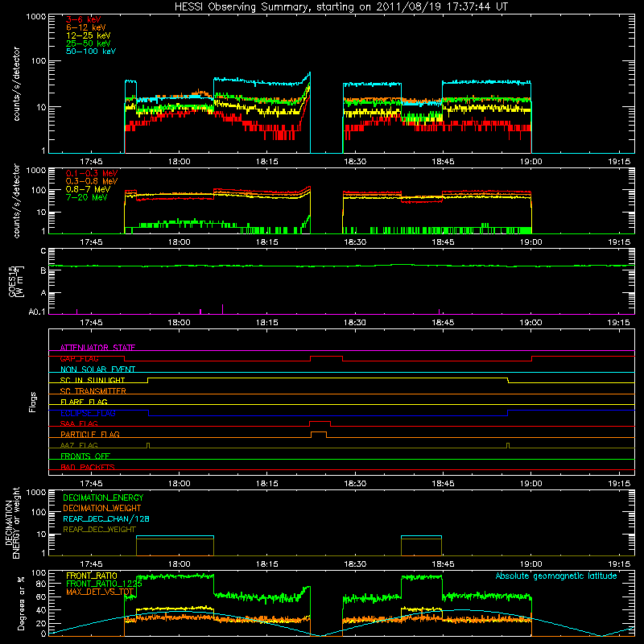The image size is (644, 644).
Task: Click the 'A0.1' label on the GOES15 axis
Action: tap(37, 312)
